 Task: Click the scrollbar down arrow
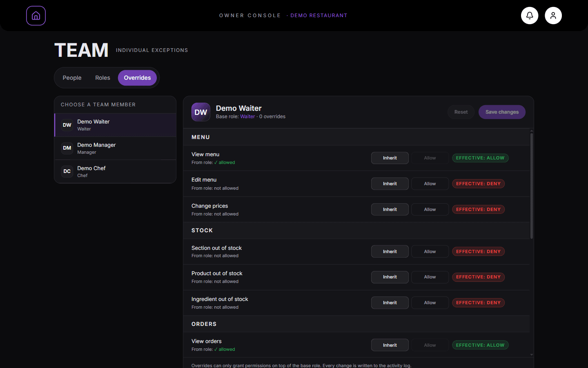click(x=531, y=355)
